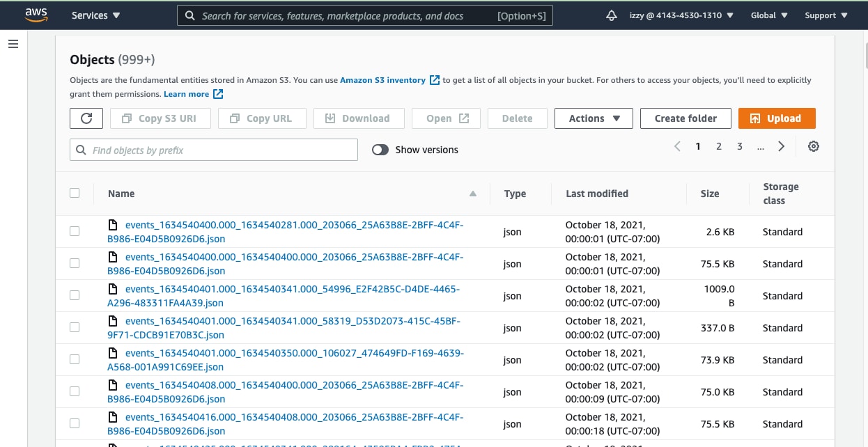Image resolution: width=868 pixels, height=447 pixels.
Task: Click the AWS logo home icon
Action: [36, 15]
